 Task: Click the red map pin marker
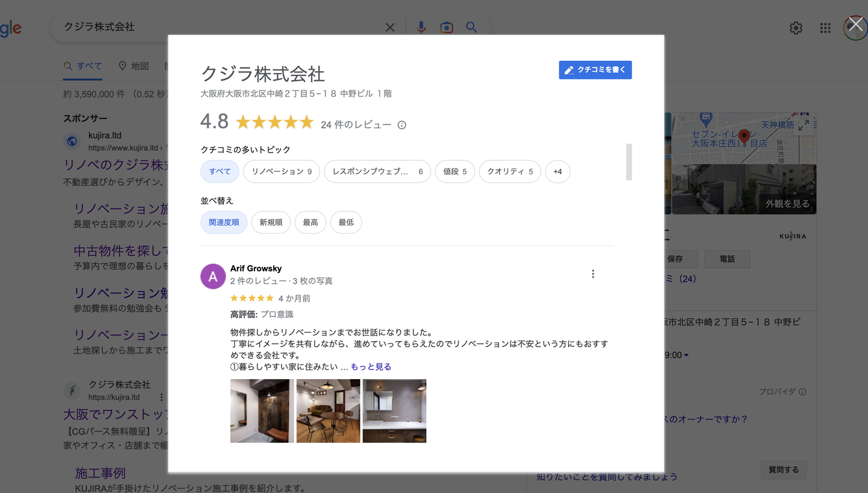(x=744, y=137)
